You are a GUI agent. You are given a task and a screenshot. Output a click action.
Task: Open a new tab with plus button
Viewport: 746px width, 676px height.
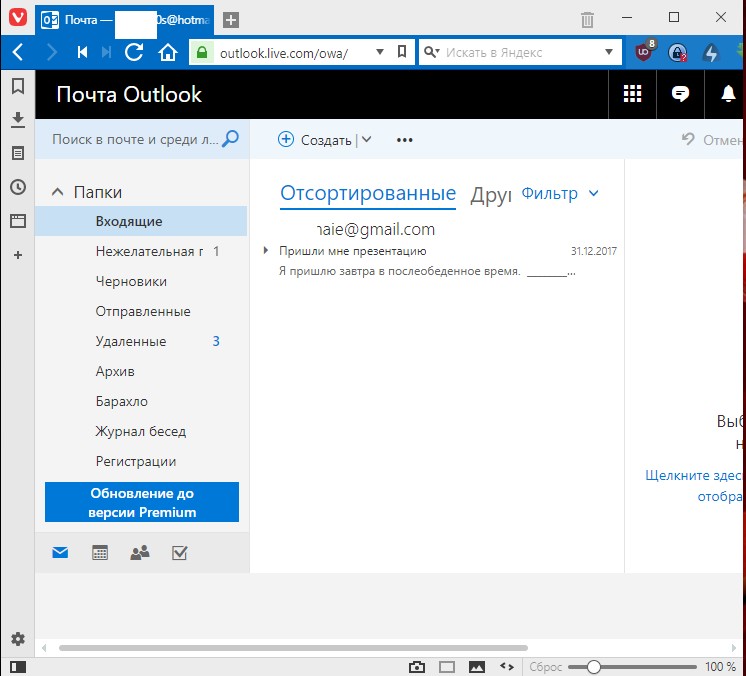(231, 20)
